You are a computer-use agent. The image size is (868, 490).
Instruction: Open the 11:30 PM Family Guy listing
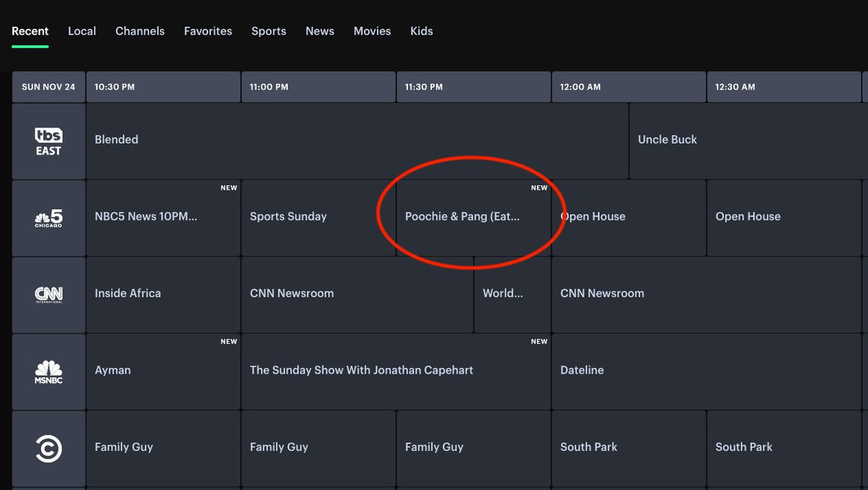coord(474,449)
